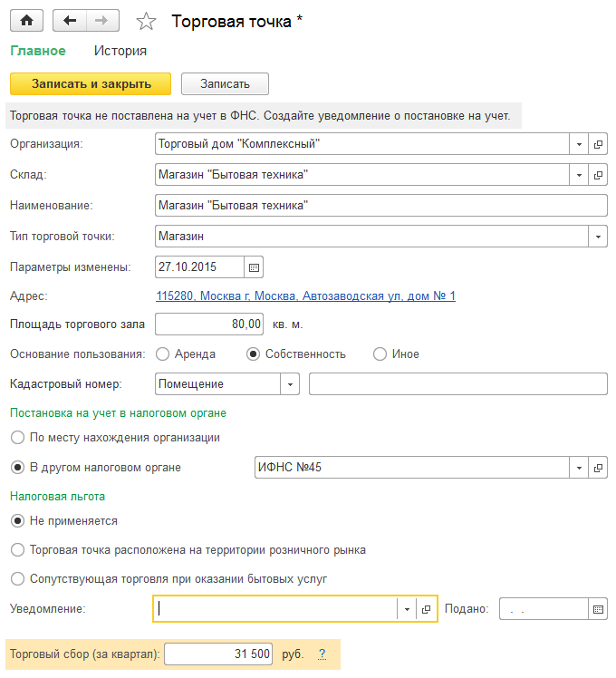Open calendar picker for Параметры изменены date
The image size is (616, 678).
(x=254, y=267)
